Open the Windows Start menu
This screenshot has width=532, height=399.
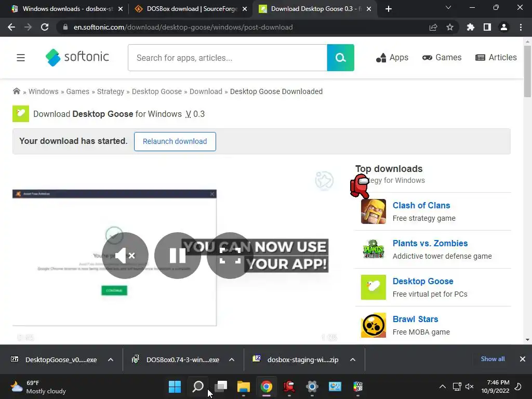click(x=175, y=387)
